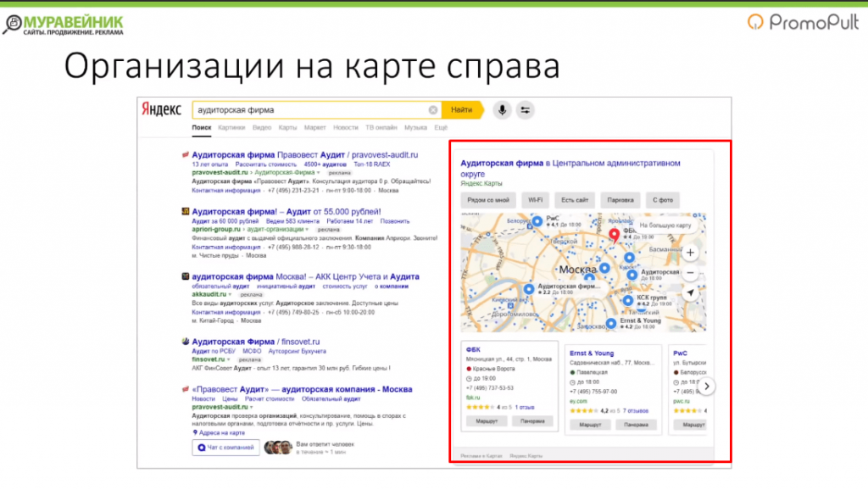Zoom in on the map with plus button
The width and height of the screenshot is (868, 490).
point(690,253)
